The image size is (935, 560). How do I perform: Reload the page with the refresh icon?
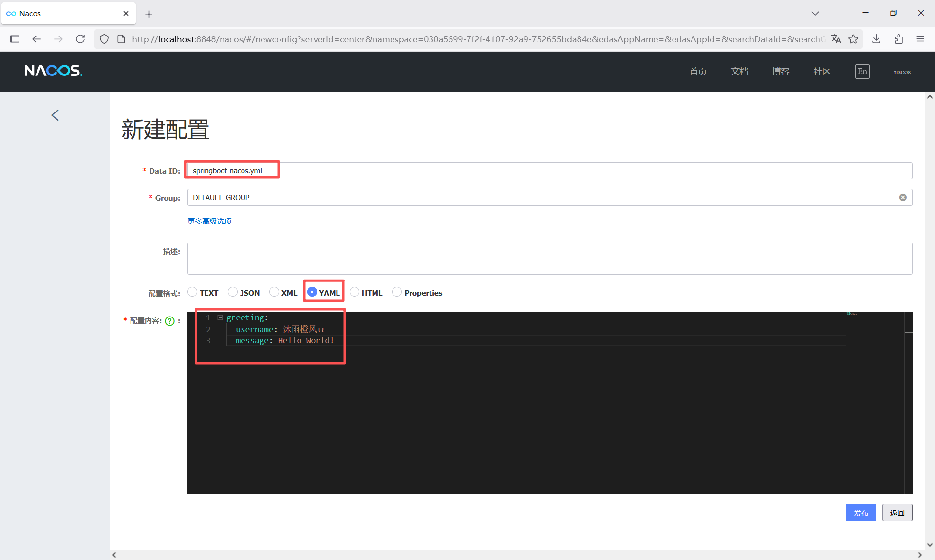point(80,39)
